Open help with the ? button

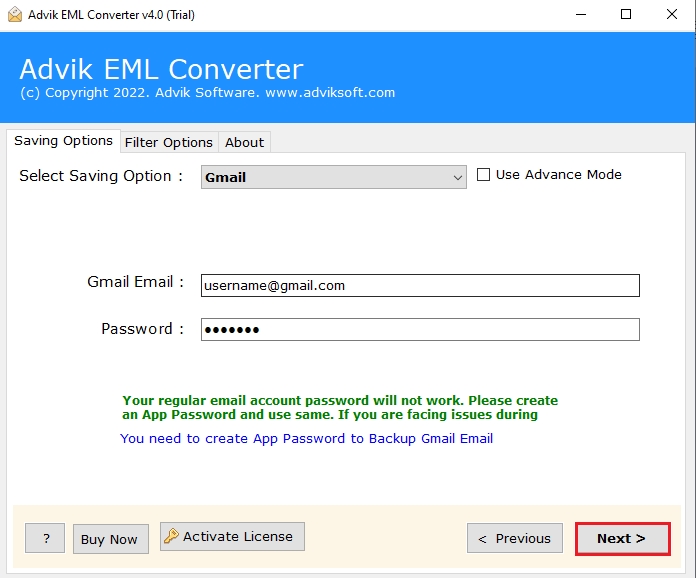(45, 538)
